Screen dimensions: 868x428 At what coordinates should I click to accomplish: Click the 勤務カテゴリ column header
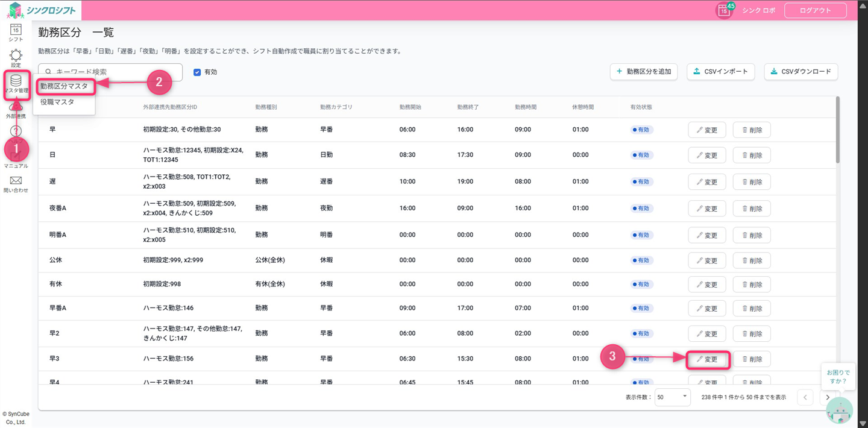tap(336, 107)
